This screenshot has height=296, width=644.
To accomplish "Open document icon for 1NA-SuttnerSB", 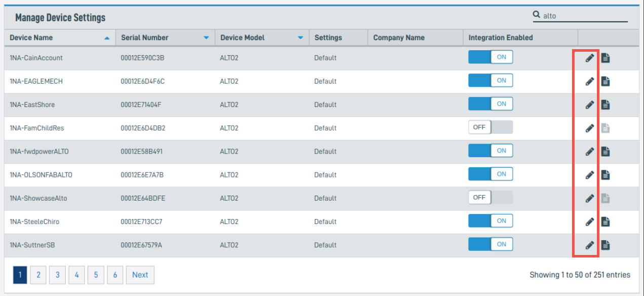I will [605, 245].
